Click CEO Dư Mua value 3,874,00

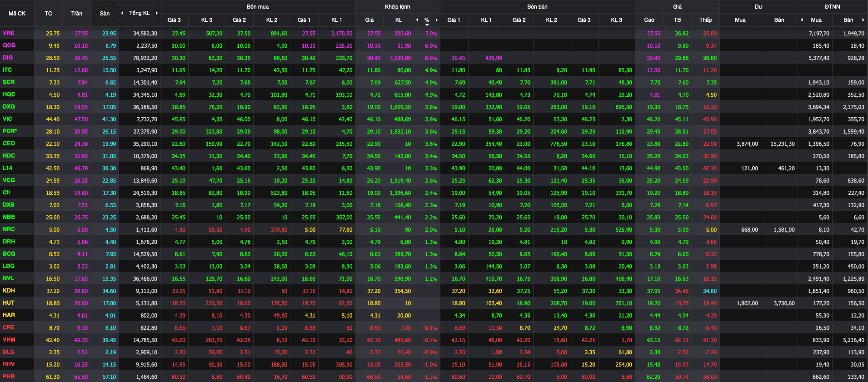[747, 144]
